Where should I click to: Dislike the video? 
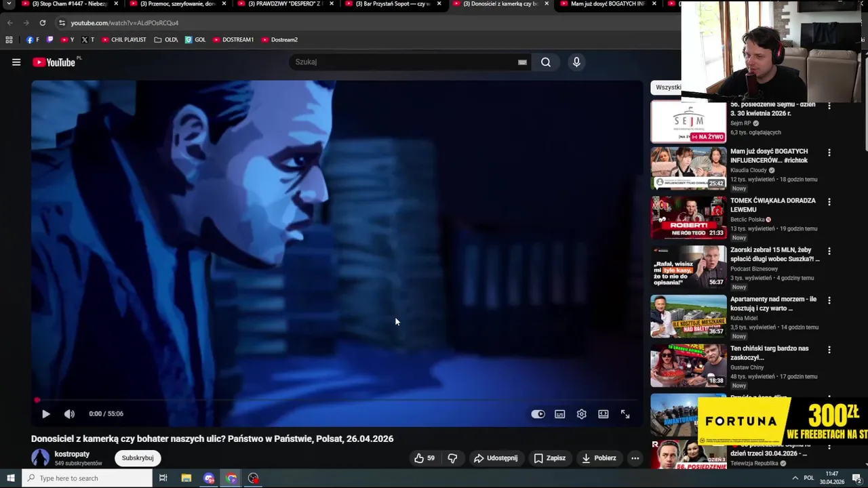pyautogui.click(x=453, y=458)
